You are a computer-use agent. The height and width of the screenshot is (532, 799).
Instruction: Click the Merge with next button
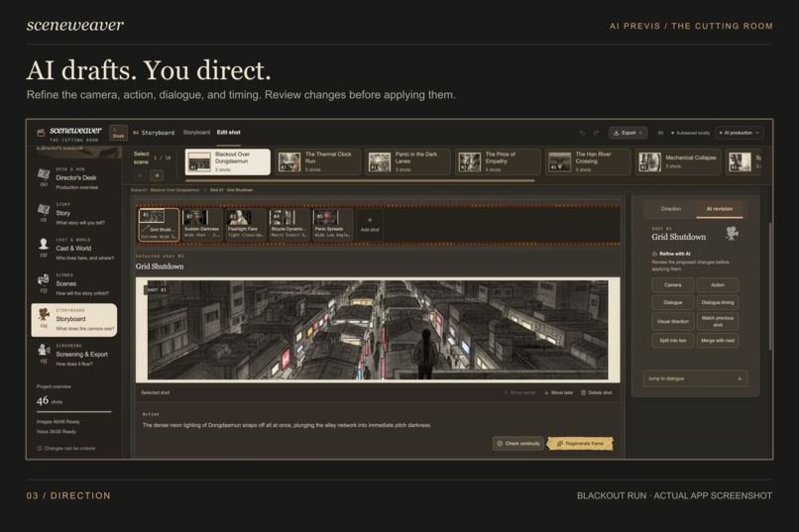click(x=718, y=341)
